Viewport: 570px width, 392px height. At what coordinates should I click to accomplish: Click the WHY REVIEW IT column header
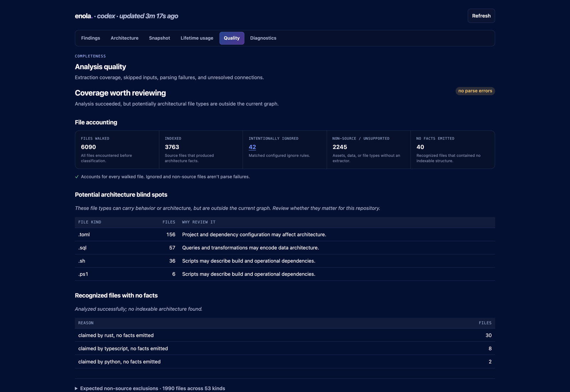pyautogui.click(x=198, y=222)
